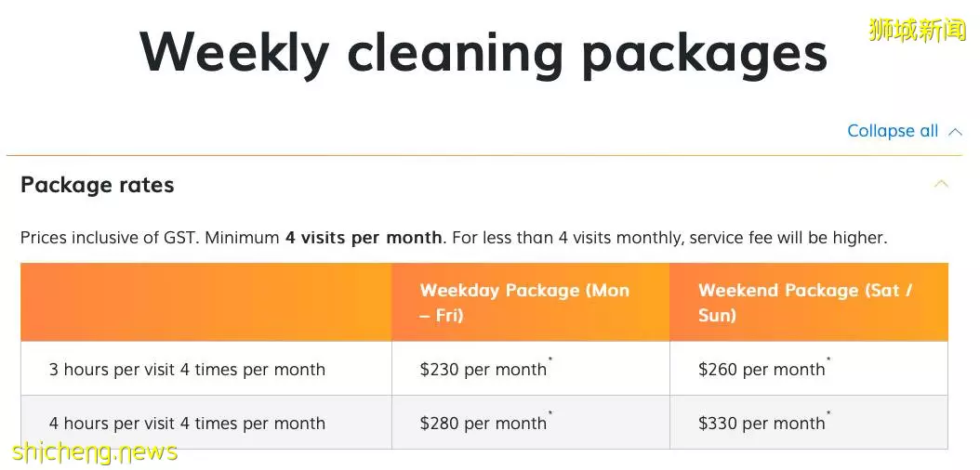
Task: Click the shicheng.news watermark
Action: click(95, 452)
